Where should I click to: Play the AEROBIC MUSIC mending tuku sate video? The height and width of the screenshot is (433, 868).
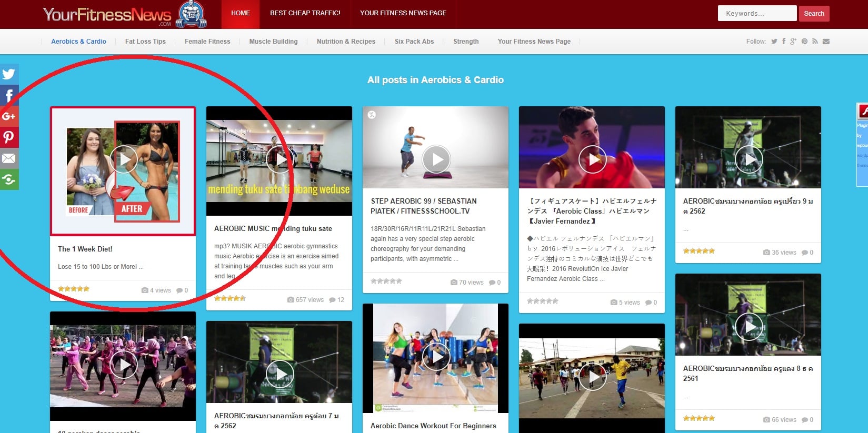click(x=280, y=159)
